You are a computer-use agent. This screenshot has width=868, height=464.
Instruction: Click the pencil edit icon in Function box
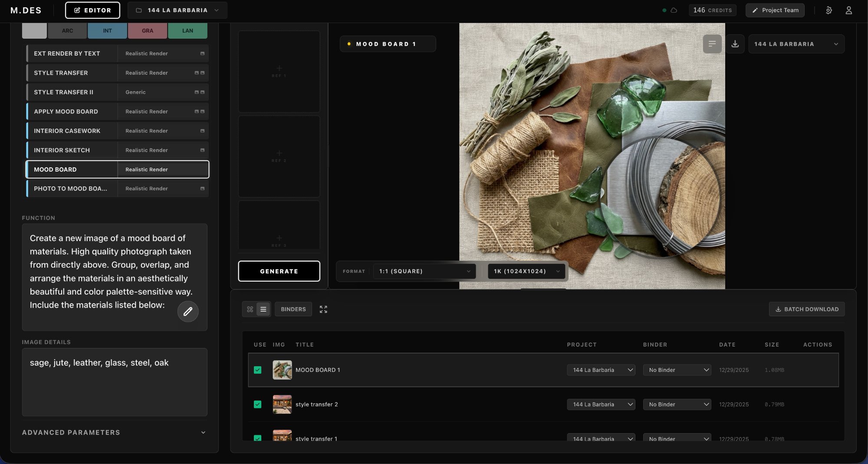click(188, 312)
